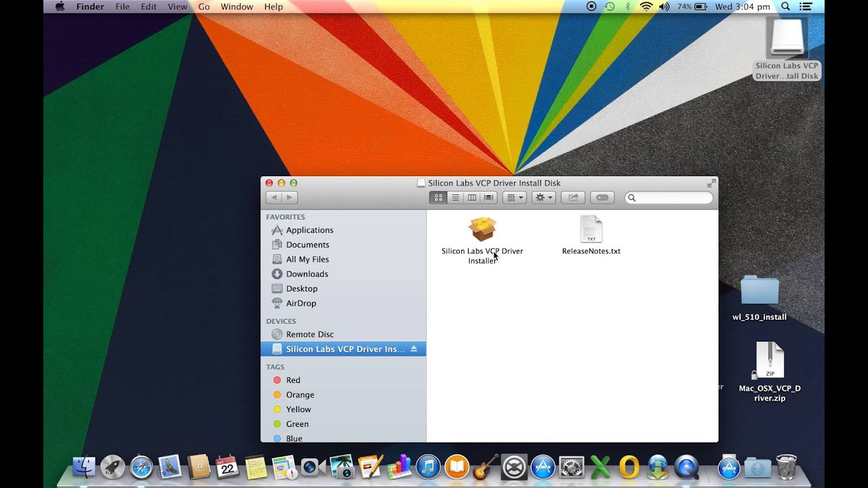Open the Apple menu

pos(60,7)
